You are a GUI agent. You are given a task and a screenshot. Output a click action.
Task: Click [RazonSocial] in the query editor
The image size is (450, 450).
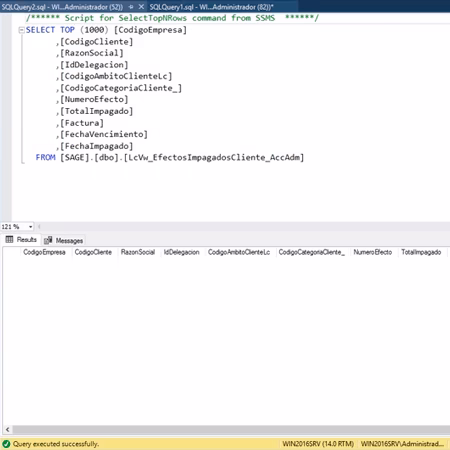pyautogui.click(x=92, y=53)
